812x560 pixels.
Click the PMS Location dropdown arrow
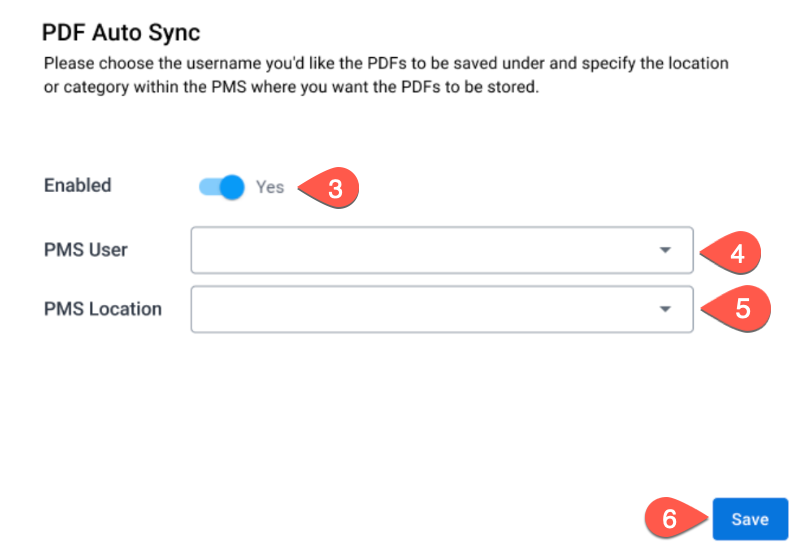(665, 309)
